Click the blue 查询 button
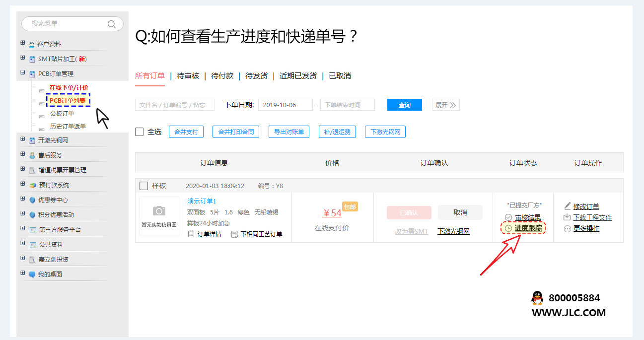 (404, 105)
